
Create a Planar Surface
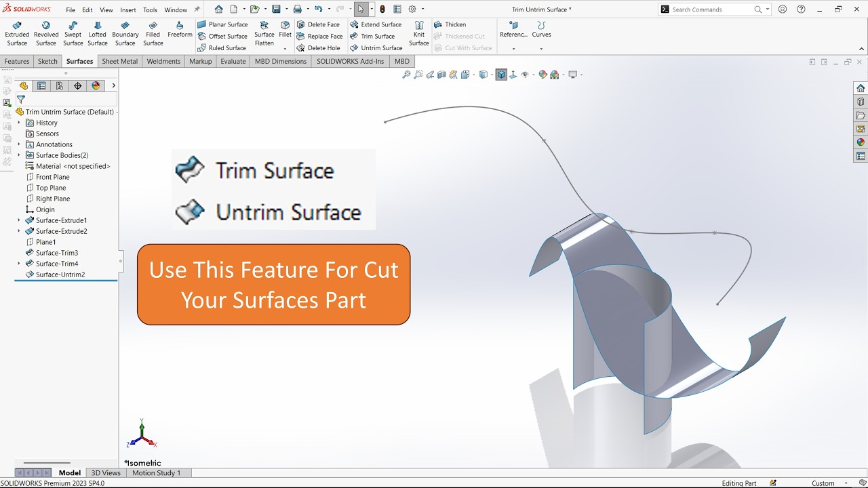(x=222, y=24)
